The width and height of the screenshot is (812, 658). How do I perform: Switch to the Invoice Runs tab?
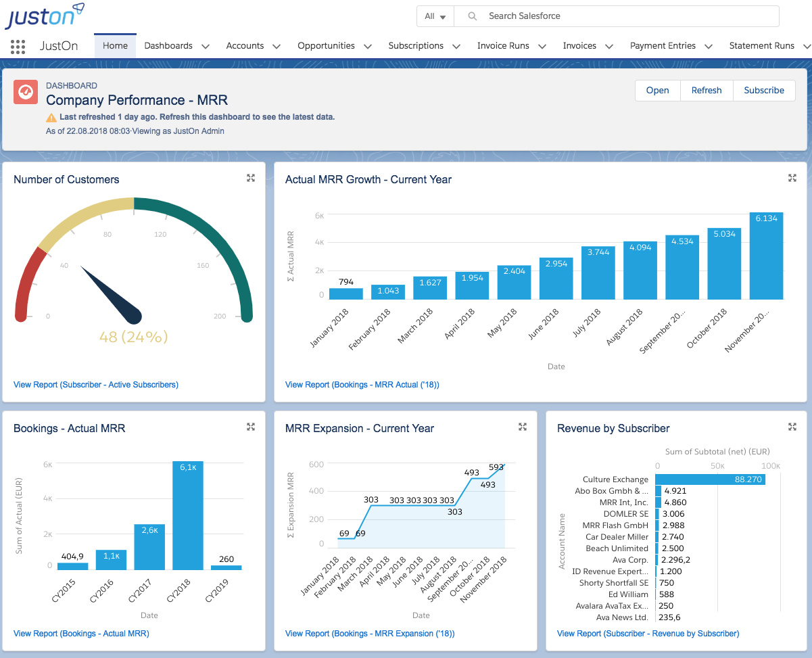(503, 46)
